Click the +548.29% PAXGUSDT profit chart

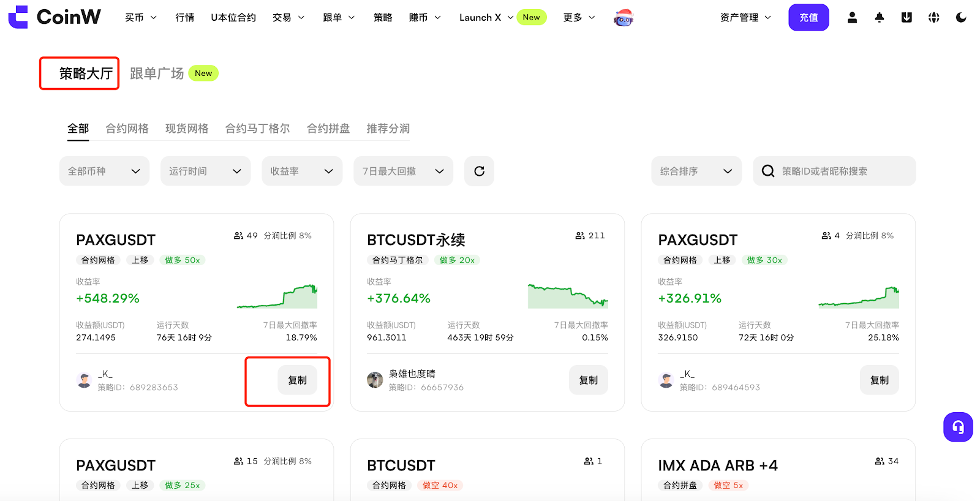[x=277, y=296]
